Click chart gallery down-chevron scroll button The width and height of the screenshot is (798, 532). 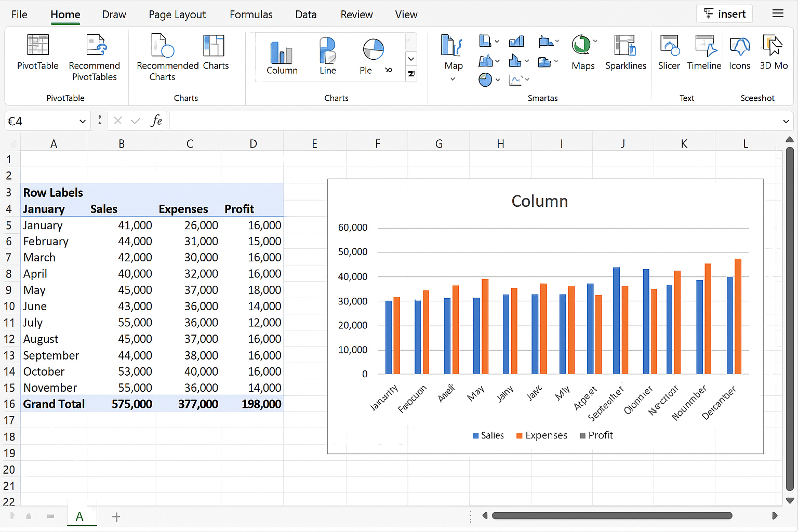pos(411,58)
